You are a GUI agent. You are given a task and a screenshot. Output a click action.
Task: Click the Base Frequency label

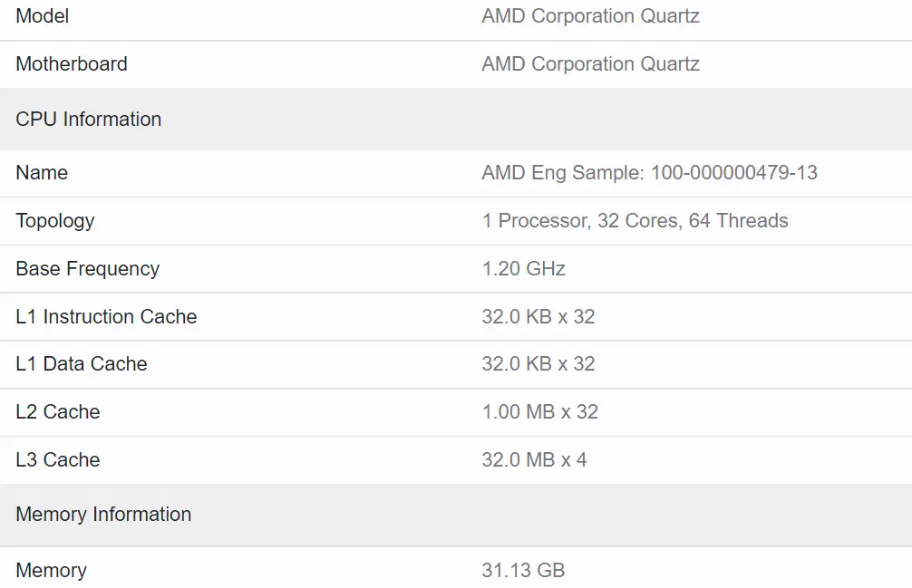pyautogui.click(x=88, y=269)
